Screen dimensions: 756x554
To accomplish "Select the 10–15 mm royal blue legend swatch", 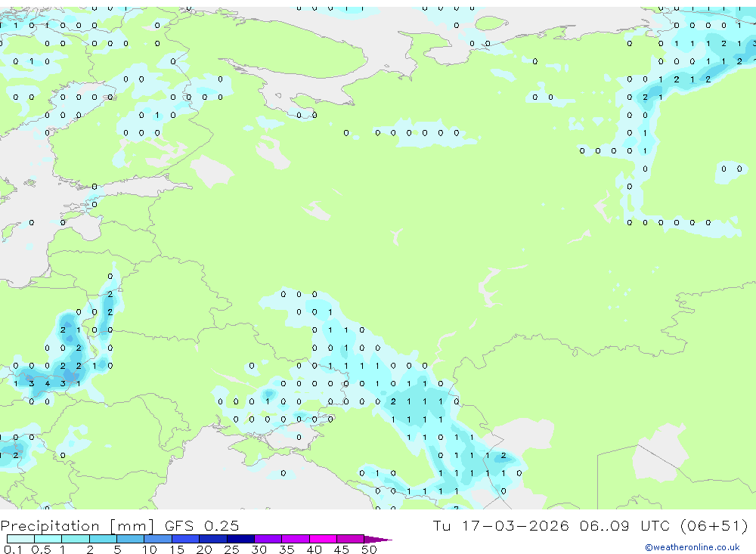I will (x=158, y=539).
